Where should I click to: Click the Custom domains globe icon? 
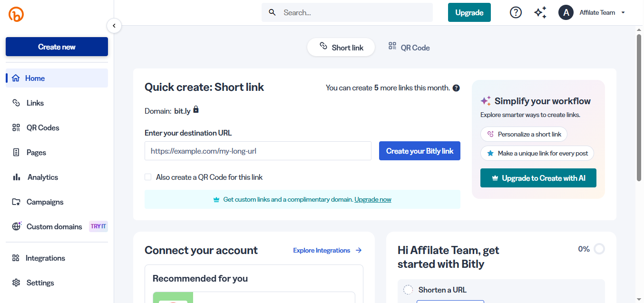17,226
